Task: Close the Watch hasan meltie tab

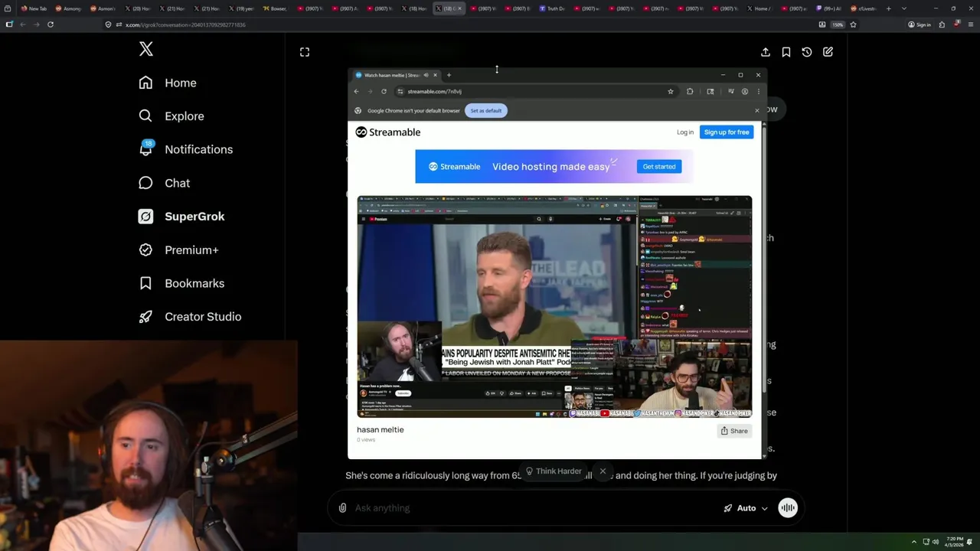Action: 435,75
